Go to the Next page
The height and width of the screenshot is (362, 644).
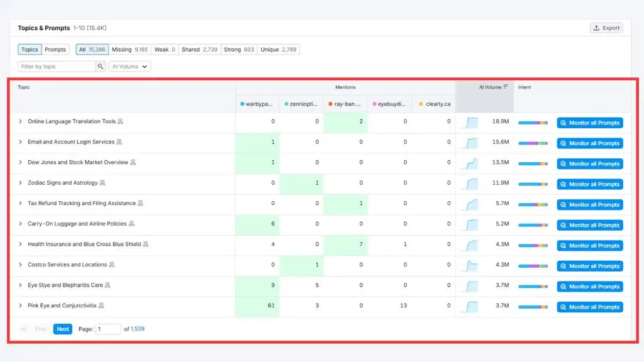(63, 329)
